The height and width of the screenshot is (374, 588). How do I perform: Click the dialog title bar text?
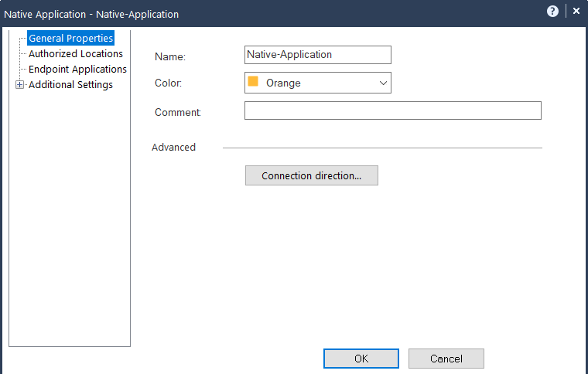point(91,14)
